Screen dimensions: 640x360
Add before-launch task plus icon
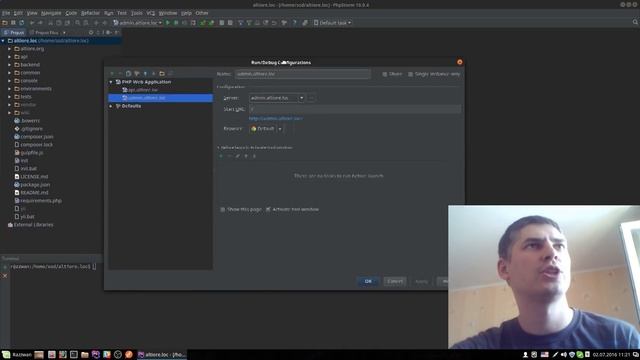pos(221,156)
